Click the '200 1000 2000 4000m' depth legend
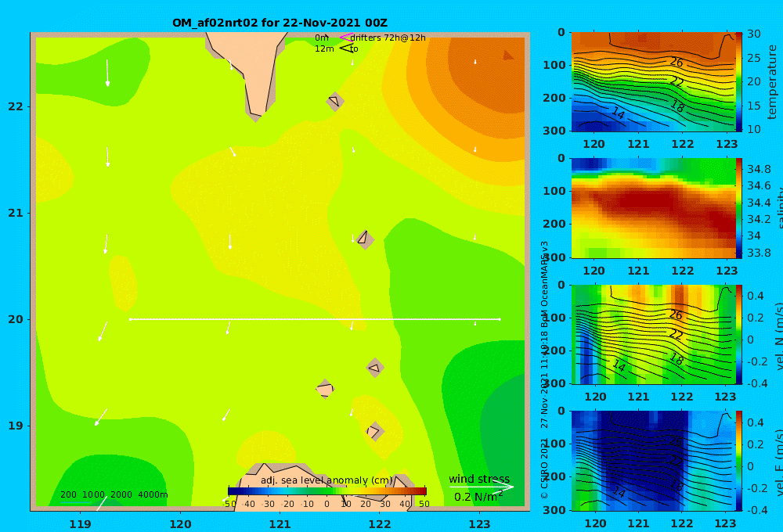Image resolution: width=783 pixels, height=532 pixels. [114, 494]
